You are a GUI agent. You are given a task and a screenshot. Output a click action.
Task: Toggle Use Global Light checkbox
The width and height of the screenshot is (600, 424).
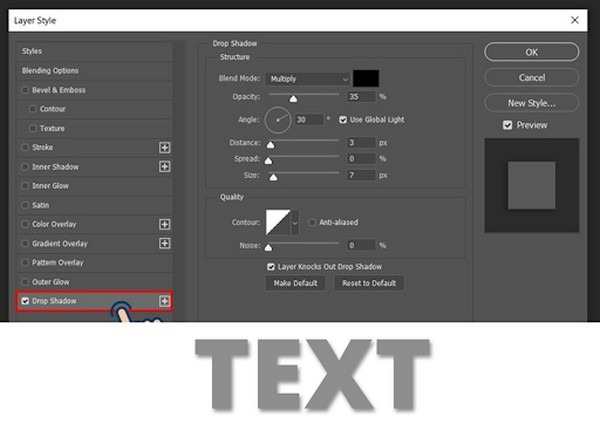click(x=343, y=120)
